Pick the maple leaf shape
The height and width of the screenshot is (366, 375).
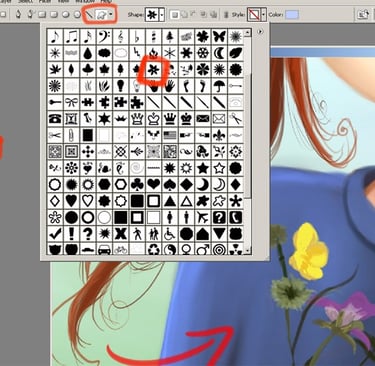[x=104, y=69]
